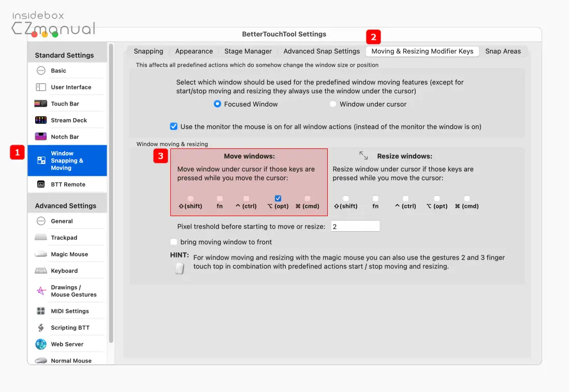This screenshot has height=392, width=569.
Task: Open Touch Bar settings
Action: click(x=67, y=104)
